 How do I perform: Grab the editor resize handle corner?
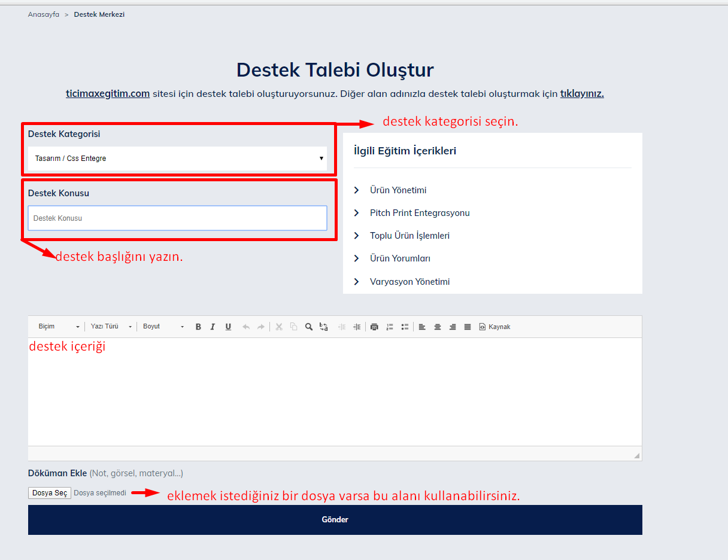click(x=636, y=456)
